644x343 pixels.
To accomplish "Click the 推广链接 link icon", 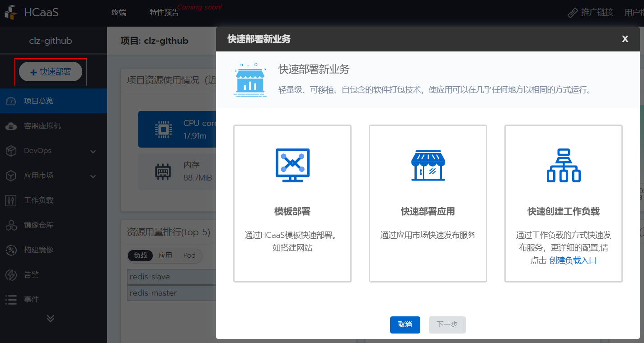I will (573, 13).
